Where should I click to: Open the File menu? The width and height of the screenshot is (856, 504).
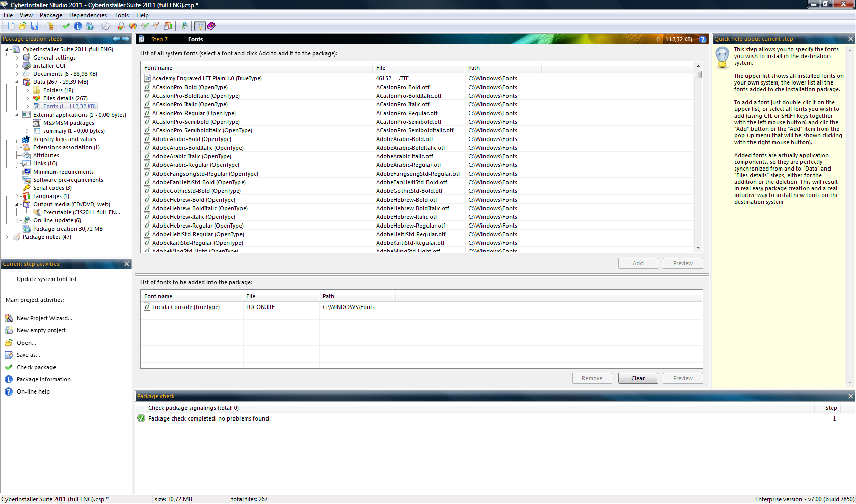(8, 15)
